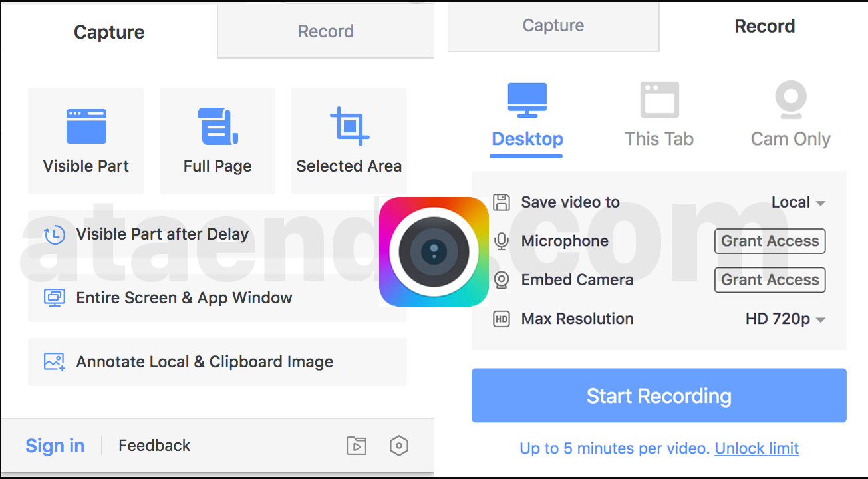Click the image icon beside Annotate Local & Clipboard Image
Image resolution: width=868 pixels, height=479 pixels.
(x=54, y=362)
